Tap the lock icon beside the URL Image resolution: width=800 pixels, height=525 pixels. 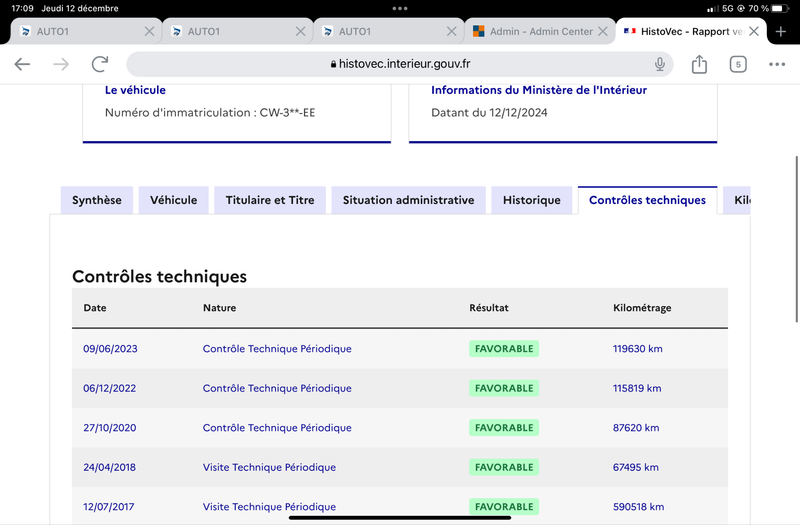point(333,64)
